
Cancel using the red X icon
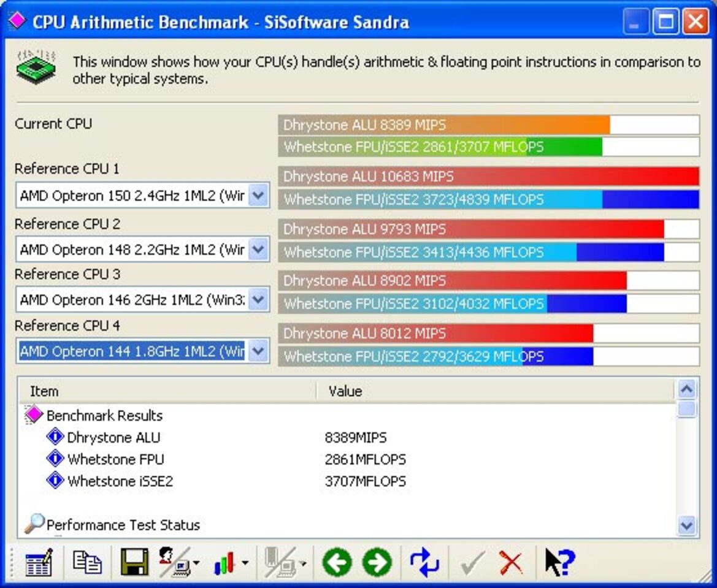[x=511, y=563]
